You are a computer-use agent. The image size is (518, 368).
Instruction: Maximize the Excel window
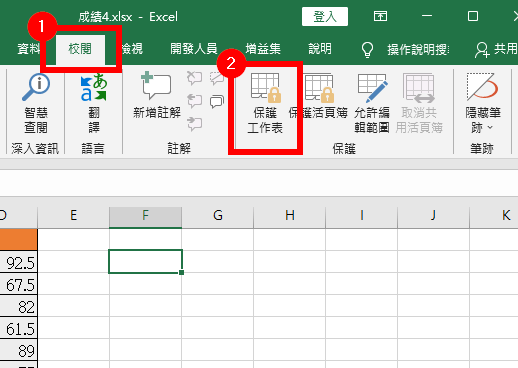473,16
